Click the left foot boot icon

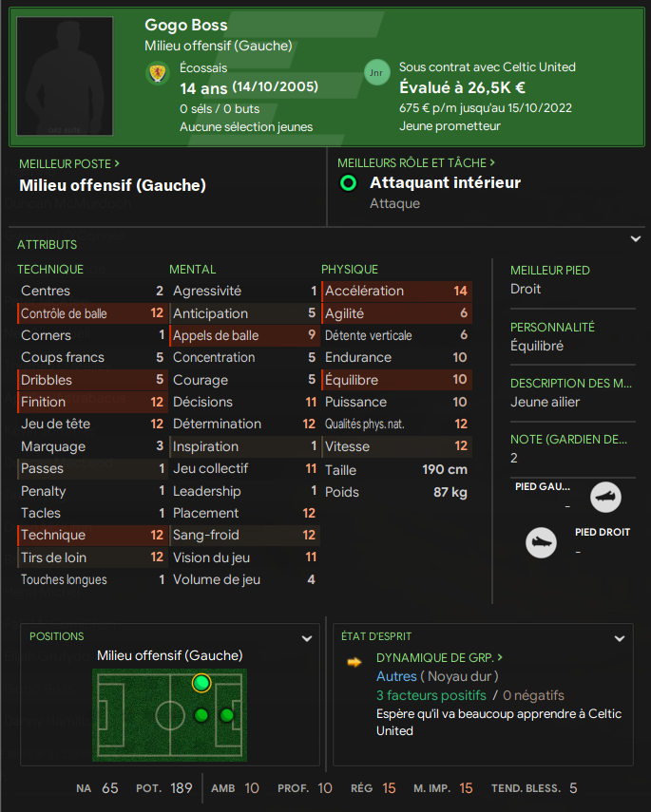(x=605, y=496)
